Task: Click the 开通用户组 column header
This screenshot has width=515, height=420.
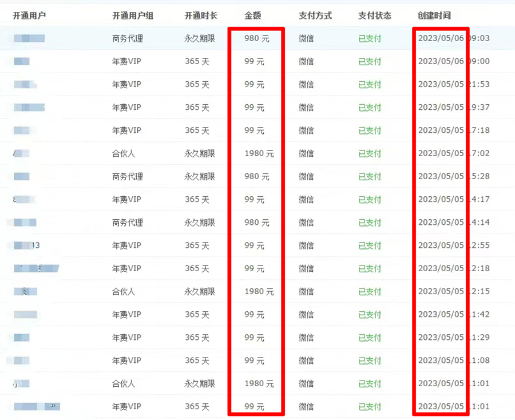Action: tap(133, 15)
